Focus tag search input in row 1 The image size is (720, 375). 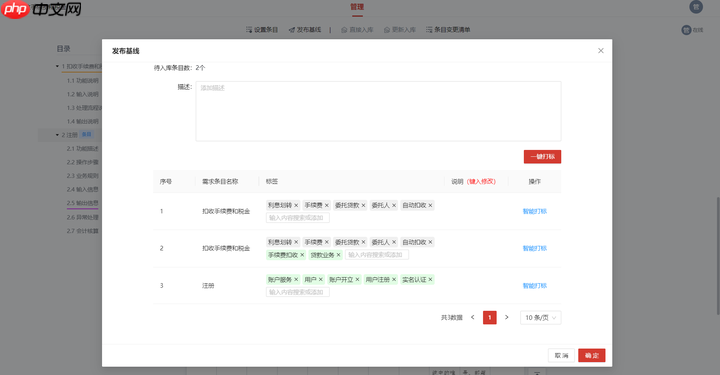point(298,218)
